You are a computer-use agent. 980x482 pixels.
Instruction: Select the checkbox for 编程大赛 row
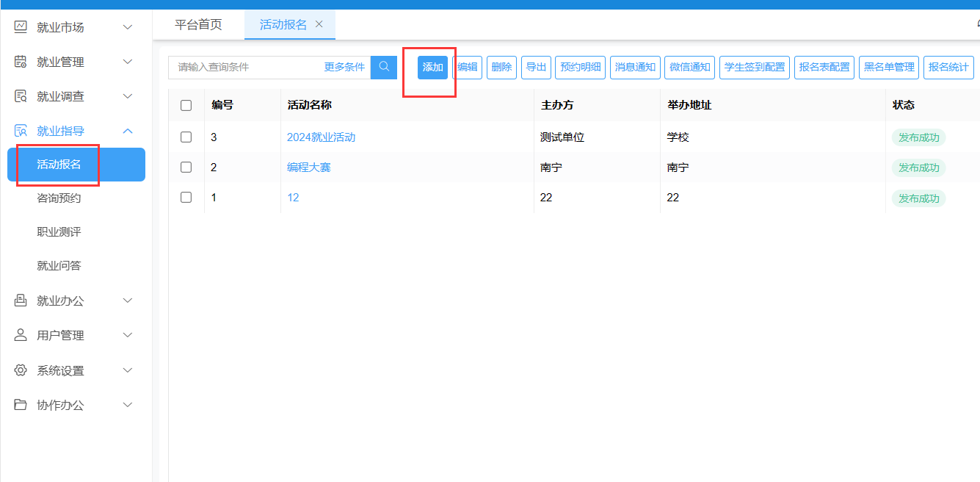(x=186, y=168)
